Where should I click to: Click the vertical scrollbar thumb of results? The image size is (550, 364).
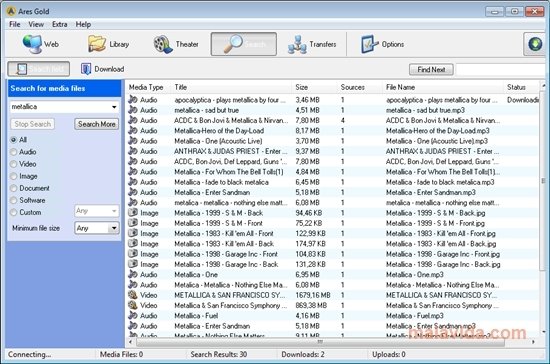point(543,181)
